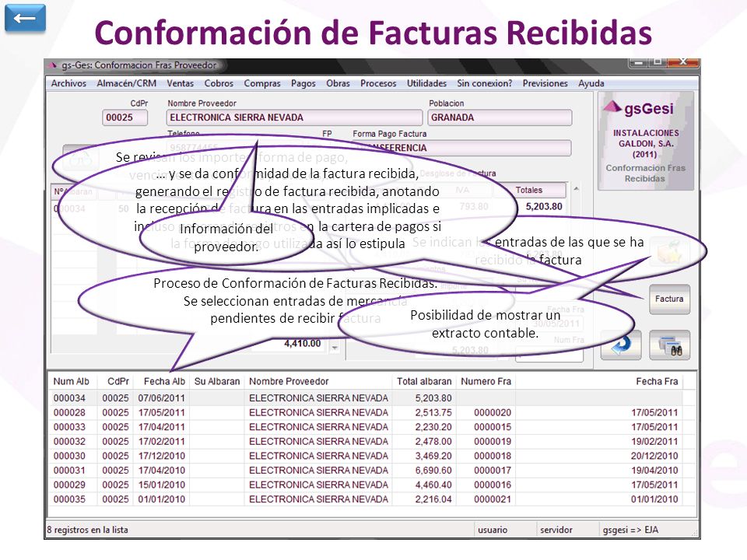Click Numero Fra value 0000020
747x560 pixels.
[x=493, y=412]
